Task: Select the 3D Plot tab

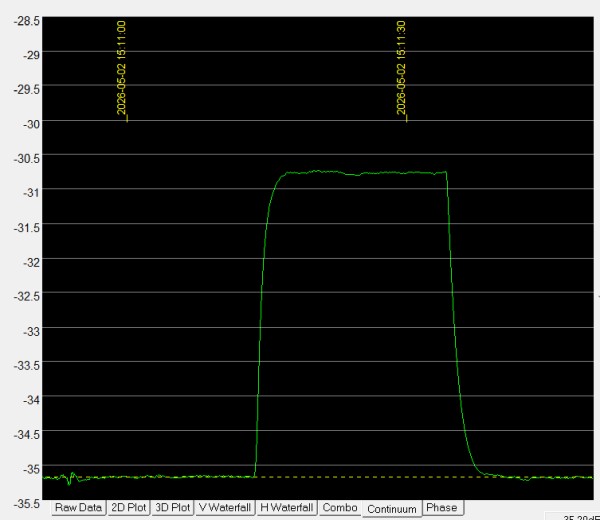Action: tap(173, 508)
